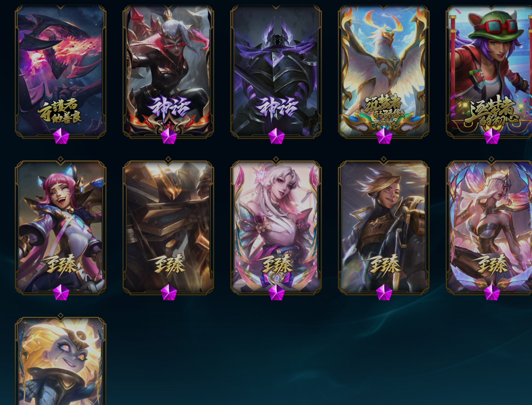Image resolution: width=532 pixels, height=405 pixels.
Task: Choose the winged visor woman 至臻 card
Action: 489,226
